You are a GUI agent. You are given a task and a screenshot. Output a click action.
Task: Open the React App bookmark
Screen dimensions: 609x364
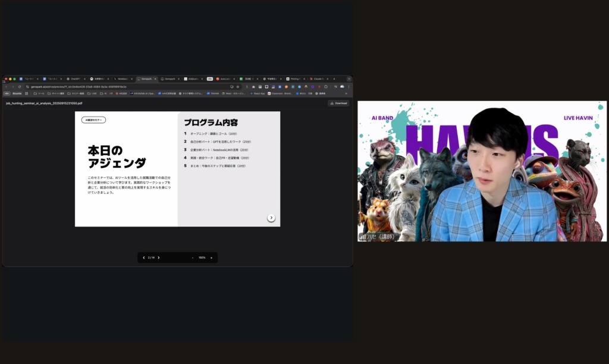click(258, 93)
